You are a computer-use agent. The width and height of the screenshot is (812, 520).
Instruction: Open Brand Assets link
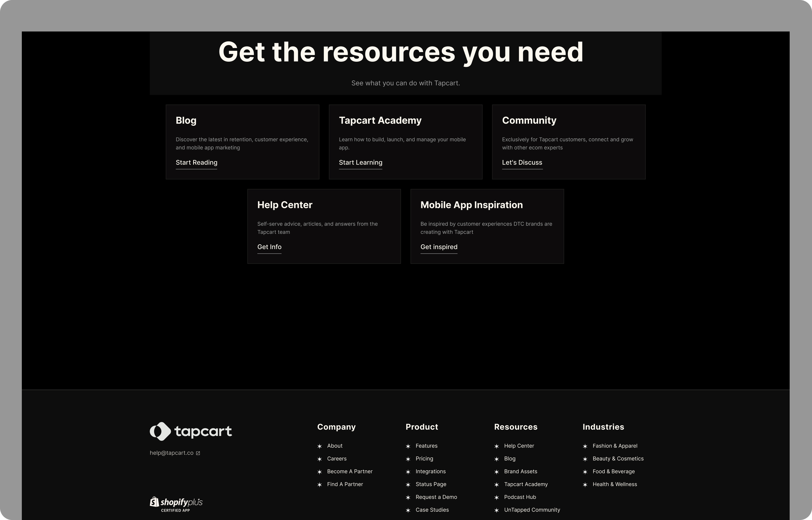[x=520, y=471]
